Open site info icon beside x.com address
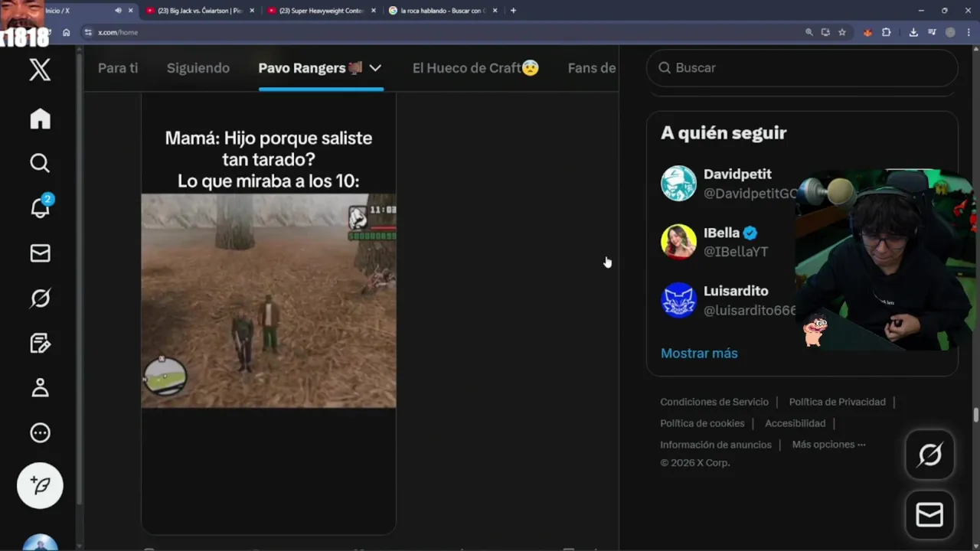The height and width of the screenshot is (551, 980). [x=88, y=32]
